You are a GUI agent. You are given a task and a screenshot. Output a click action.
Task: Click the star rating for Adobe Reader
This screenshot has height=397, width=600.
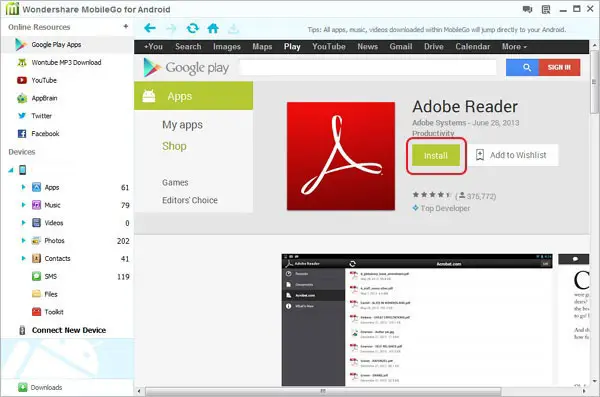pyautogui.click(x=432, y=195)
